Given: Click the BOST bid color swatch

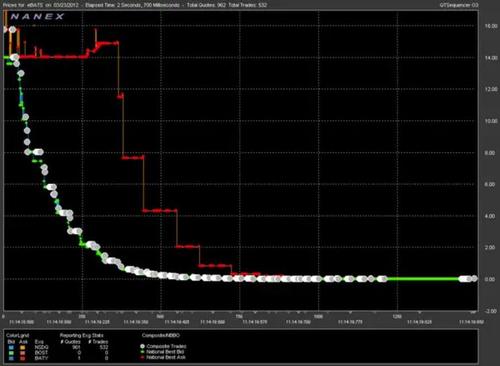Looking at the screenshot, I should click(x=11, y=353).
